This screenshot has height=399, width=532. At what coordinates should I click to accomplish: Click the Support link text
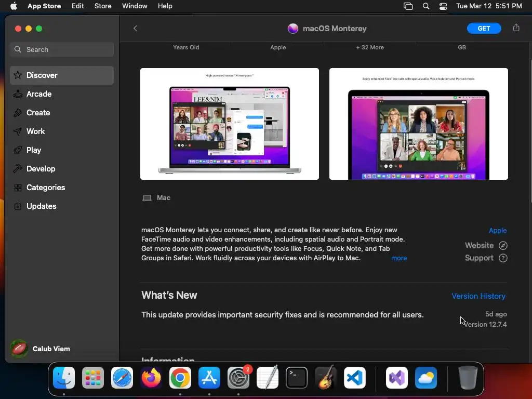[x=479, y=258]
